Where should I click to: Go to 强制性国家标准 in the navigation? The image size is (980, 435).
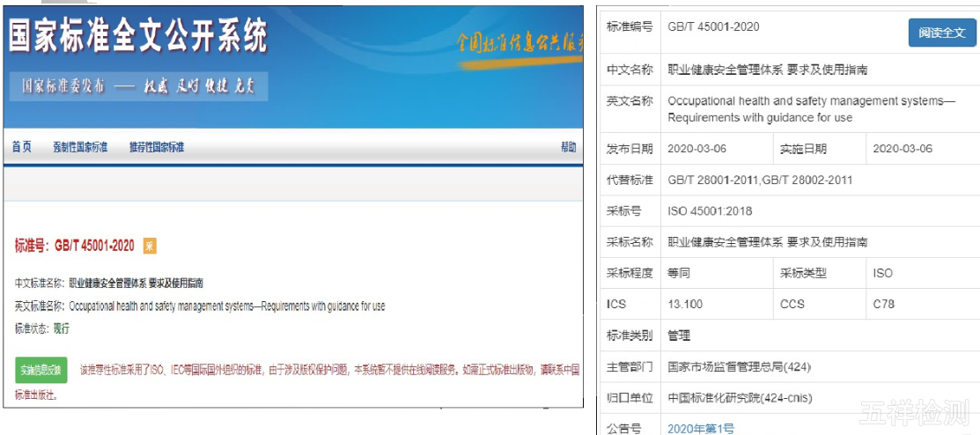79,147
